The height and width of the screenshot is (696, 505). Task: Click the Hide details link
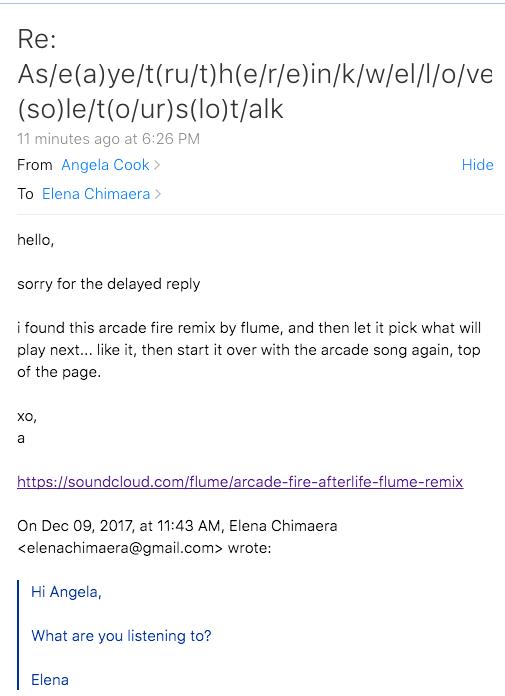[477, 165]
